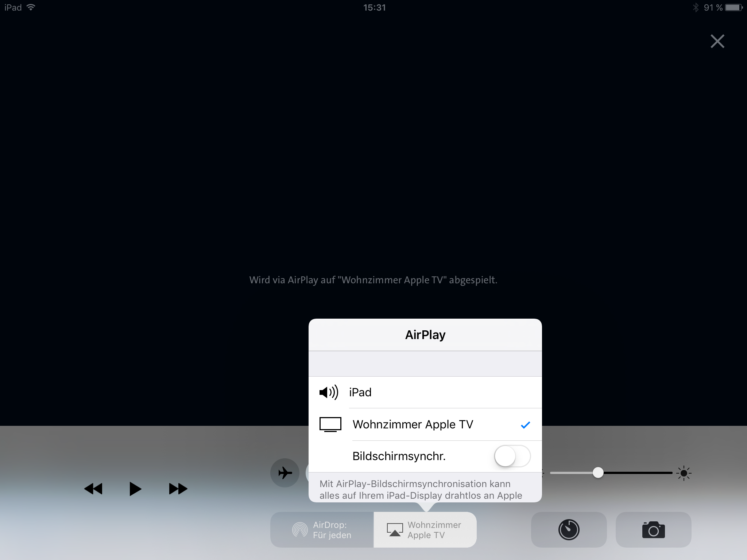Click the blue checkmark for Apple TV

pos(525,425)
